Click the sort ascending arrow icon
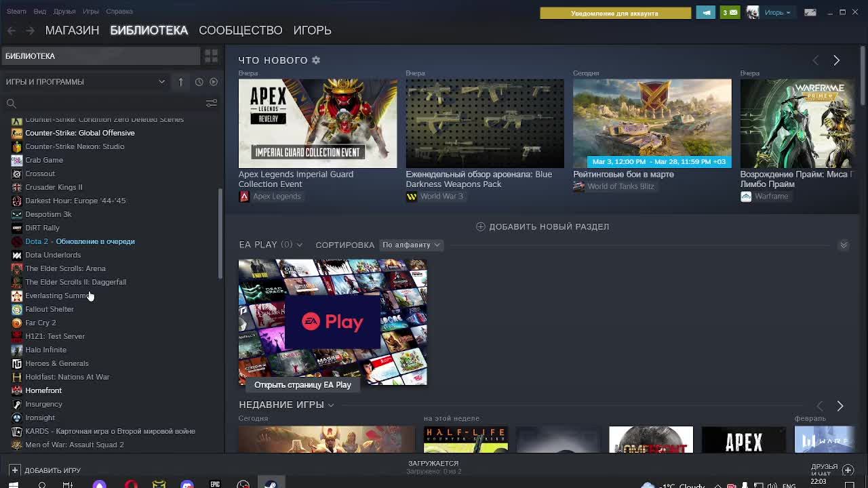This screenshot has width=868, height=488. [180, 81]
